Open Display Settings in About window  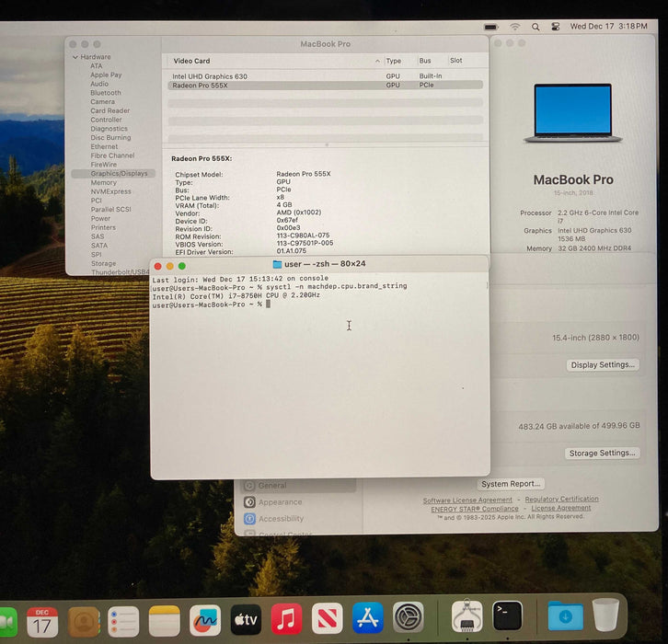(x=603, y=365)
